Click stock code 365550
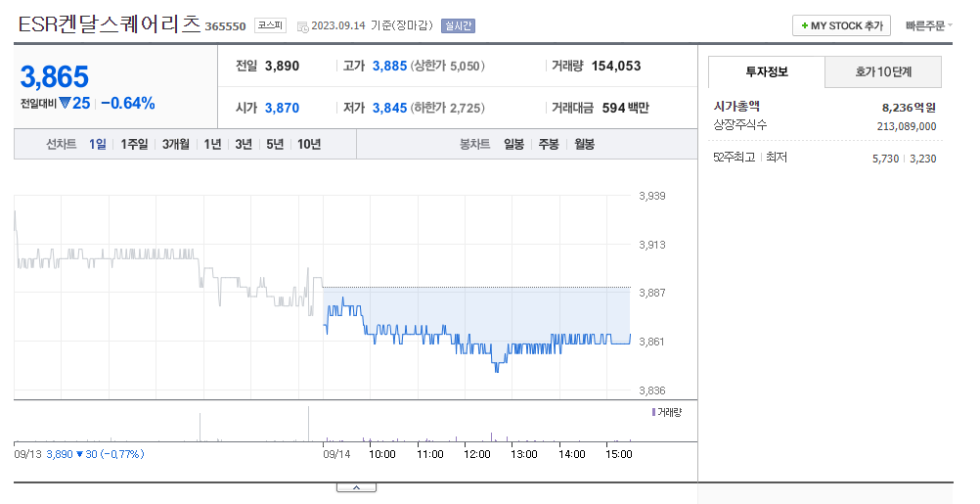980x504 pixels. click(x=225, y=26)
